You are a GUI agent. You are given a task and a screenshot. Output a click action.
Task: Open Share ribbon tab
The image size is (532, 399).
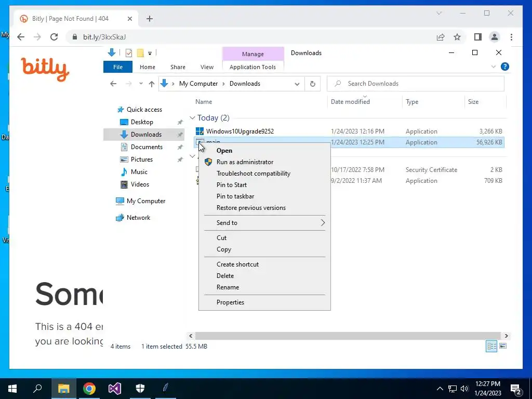[178, 67]
